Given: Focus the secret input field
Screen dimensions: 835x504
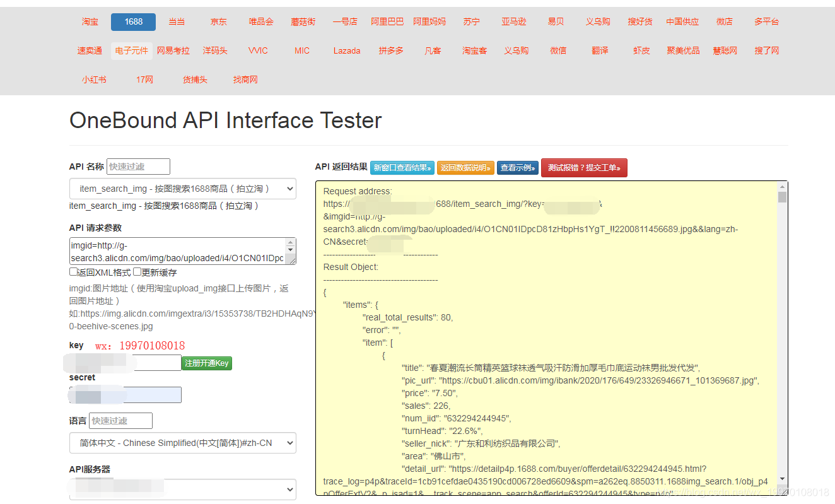Looking at the screenshot, I should (x=126, y=395).
